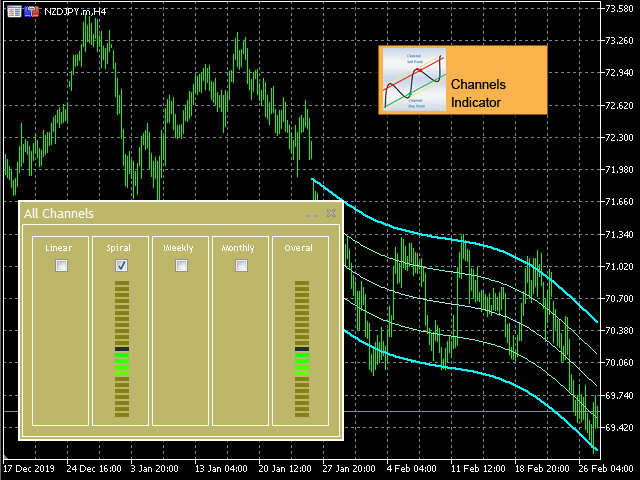Click the Spiral signal strength meter

[x=122, y=349]
